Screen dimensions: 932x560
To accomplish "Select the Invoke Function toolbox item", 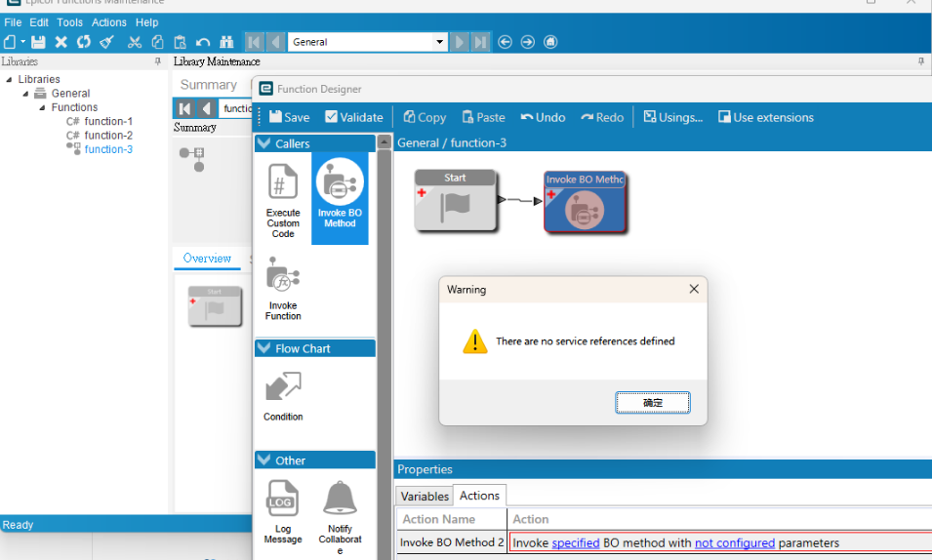I will (x=283, y=289).
